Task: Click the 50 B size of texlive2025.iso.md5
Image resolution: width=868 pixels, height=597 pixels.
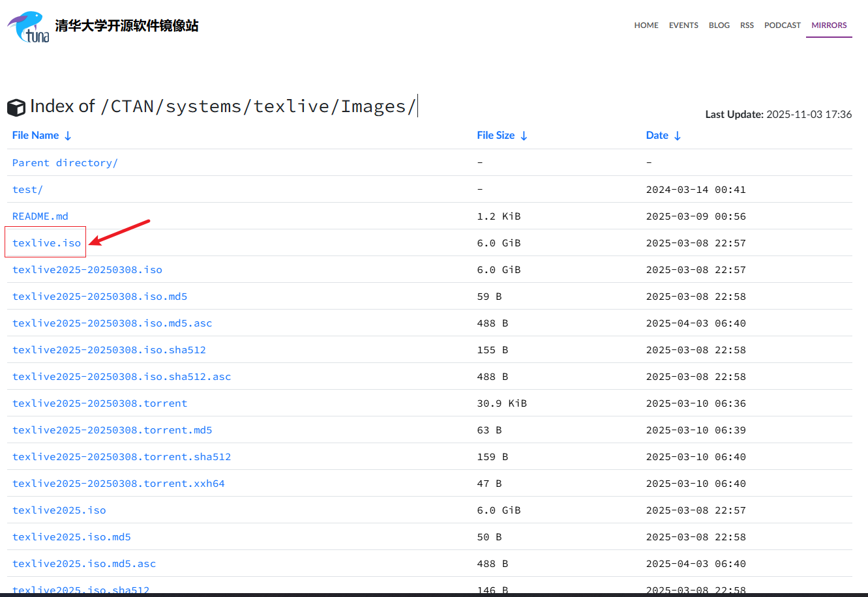Action: (x=490, y=537)
